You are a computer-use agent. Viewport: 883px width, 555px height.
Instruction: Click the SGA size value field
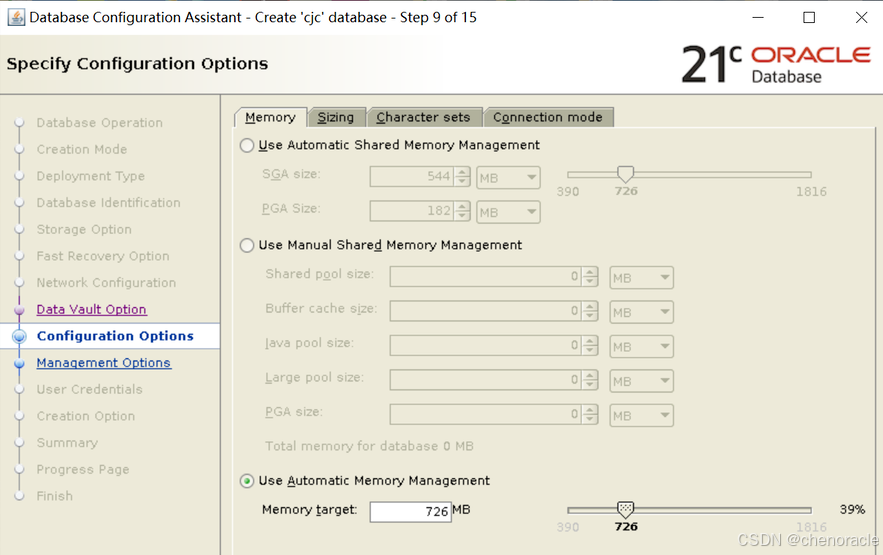(412, 177)
